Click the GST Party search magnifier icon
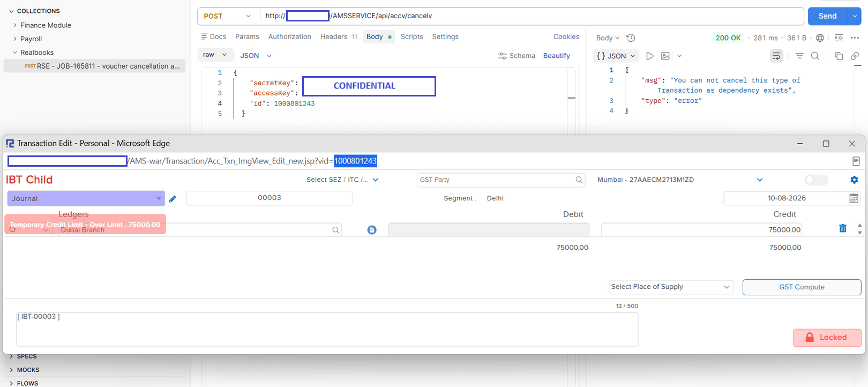Image resolution: width=868 pixels, height=387 pixels. [x=579, y=180]
